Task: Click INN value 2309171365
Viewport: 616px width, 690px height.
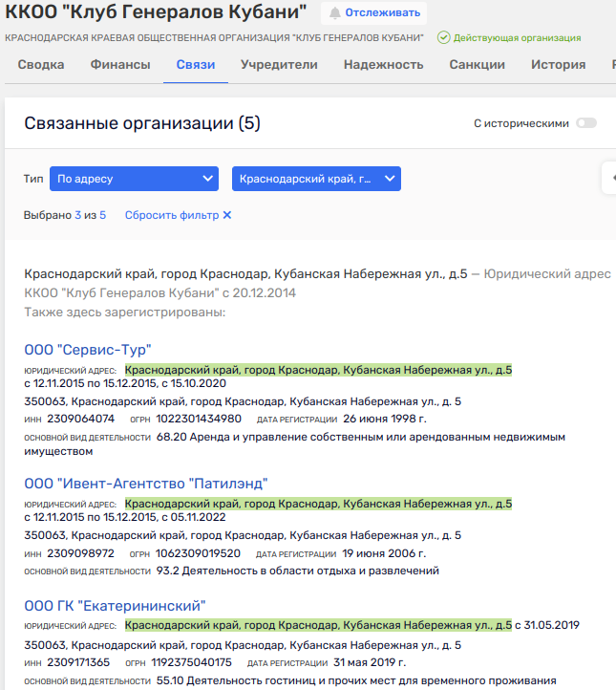Action: tap(78, 662)
